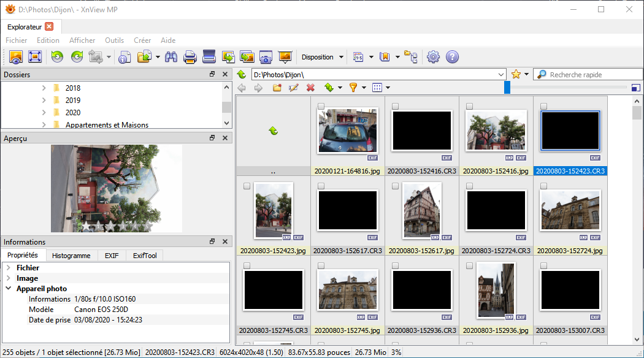Open the scanner acquire tool
The width and height of the screenshot is (644, 358).
coord(209,57)
